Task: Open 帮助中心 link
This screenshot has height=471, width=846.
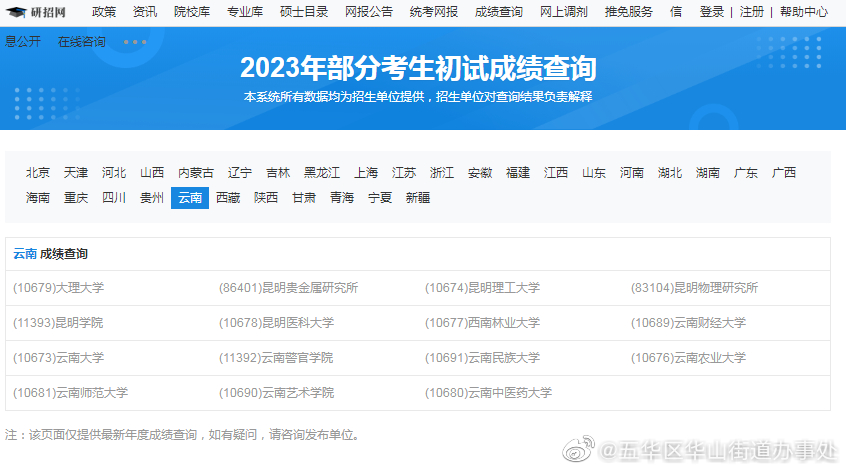Action: click(804, 12)
